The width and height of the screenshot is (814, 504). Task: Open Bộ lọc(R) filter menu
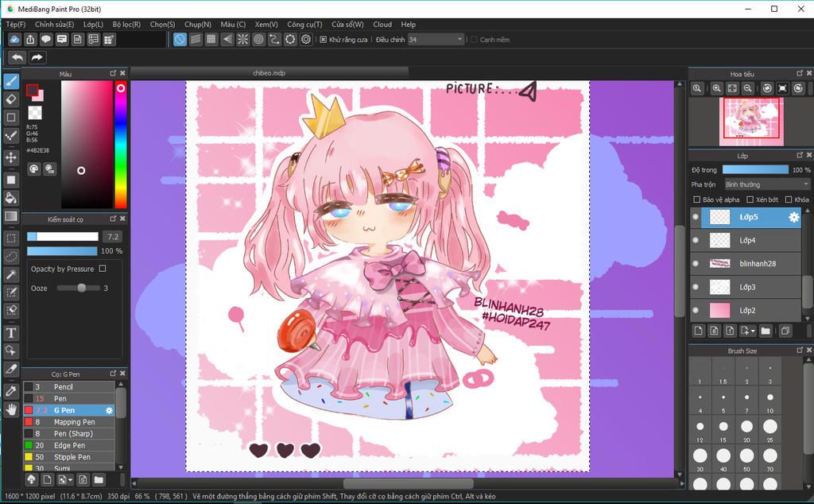tap(126, 25)
